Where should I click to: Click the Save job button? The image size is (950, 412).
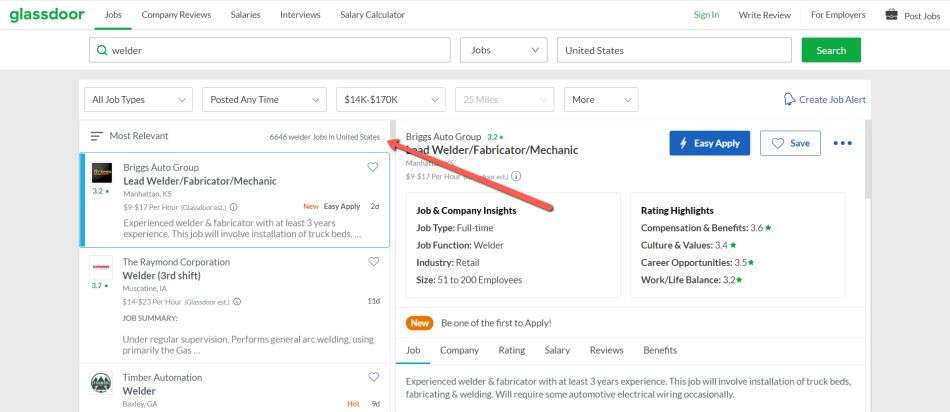(x=791, y=143)
